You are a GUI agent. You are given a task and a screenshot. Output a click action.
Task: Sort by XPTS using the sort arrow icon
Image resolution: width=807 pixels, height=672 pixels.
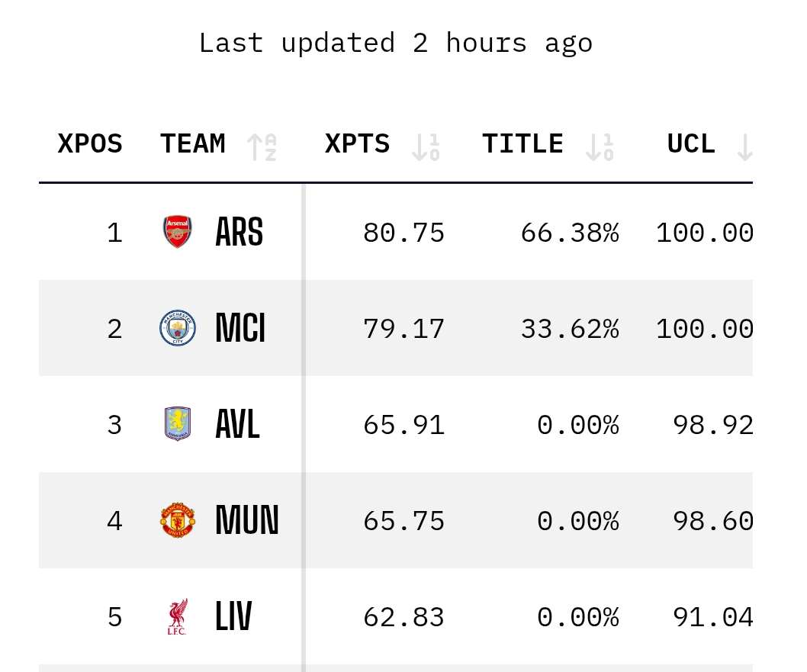click(x=426, y=147)
